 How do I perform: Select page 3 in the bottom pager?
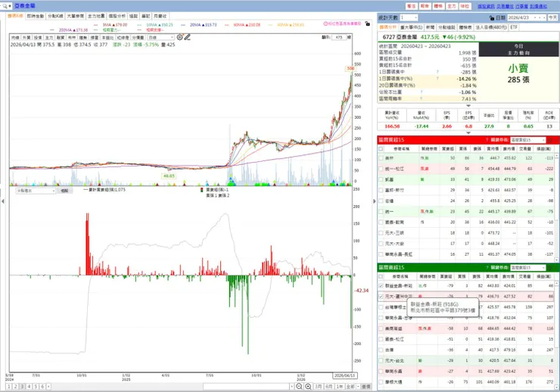22,387
